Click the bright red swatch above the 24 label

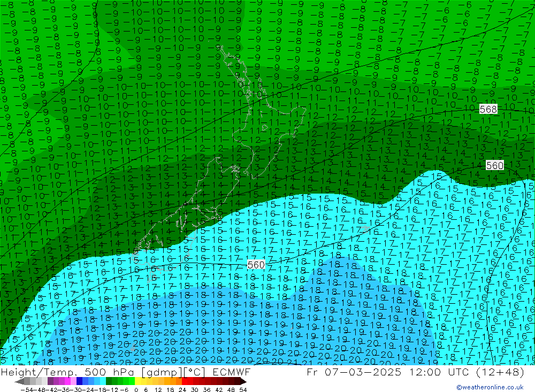185,381
